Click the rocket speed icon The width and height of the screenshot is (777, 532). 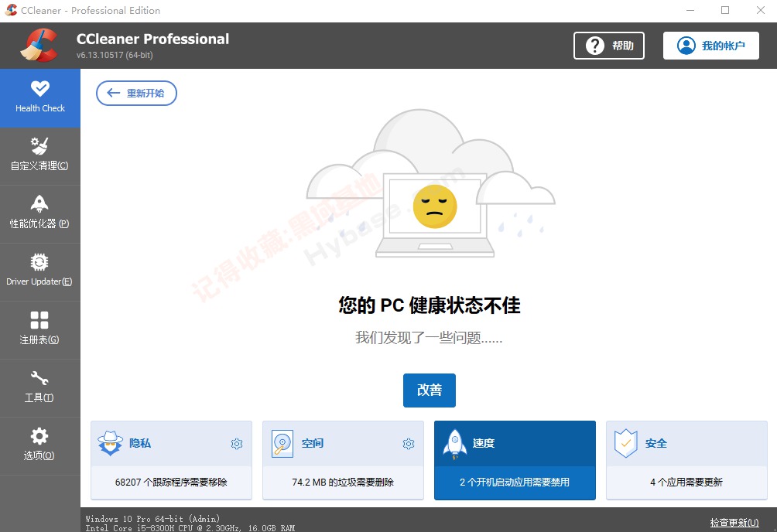pos(454,444)
